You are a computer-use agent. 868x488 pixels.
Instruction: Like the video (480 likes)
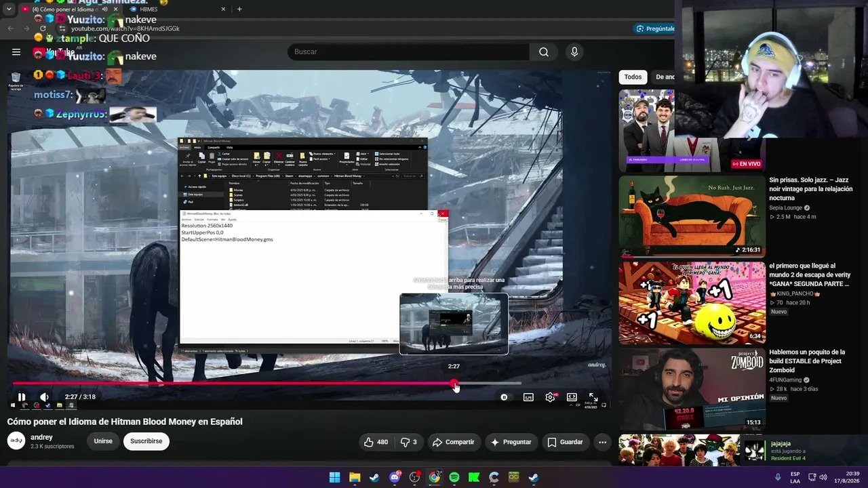pyautogui.click(x=376, y=442)
